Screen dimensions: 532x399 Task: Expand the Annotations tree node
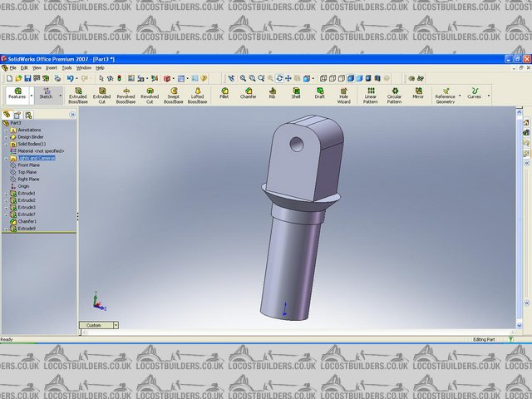(6, 131)
